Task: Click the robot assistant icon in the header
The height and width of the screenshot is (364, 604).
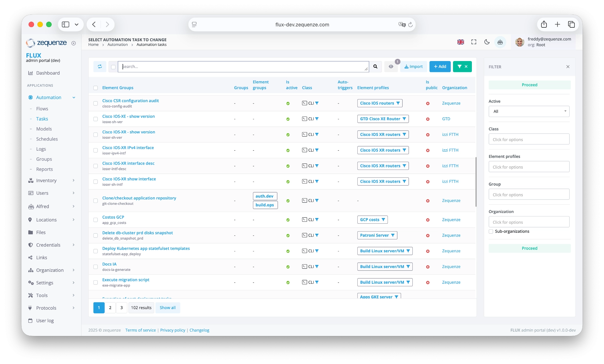Action: click(500, 42)
